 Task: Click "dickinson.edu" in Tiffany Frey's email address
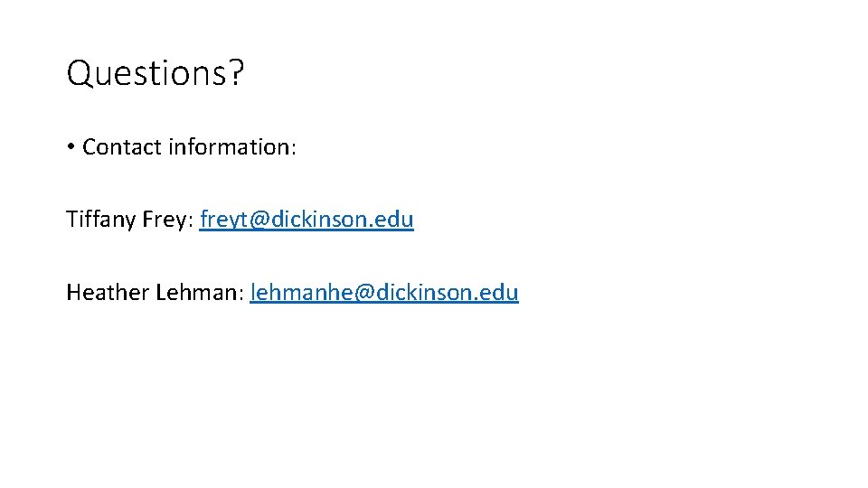(x=342, y=220)
